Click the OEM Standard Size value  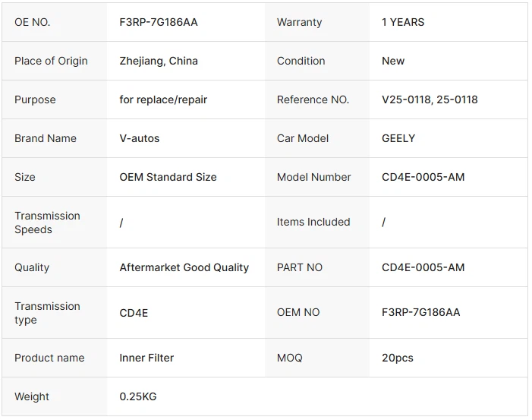[x=168, y=177]
